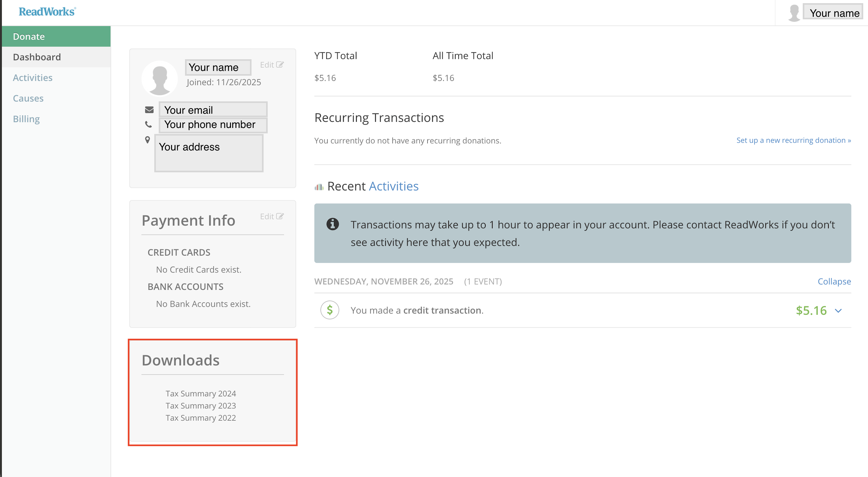Click the profile picture placeholder in the profile card

point(159,79)
